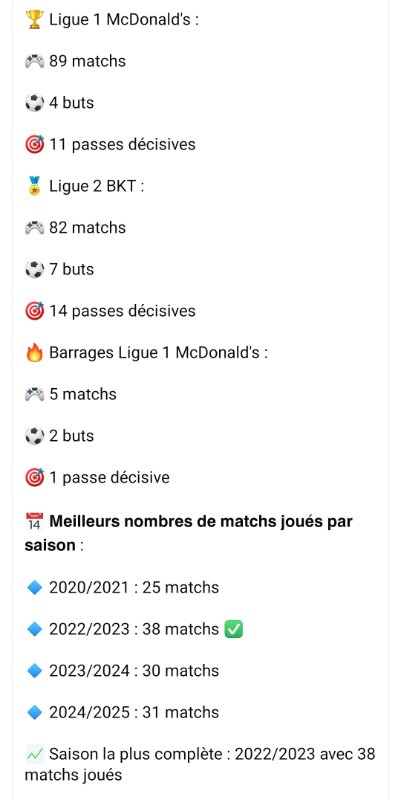Click the medal emoji beside Ligue 2 BKT

(34, 187)
